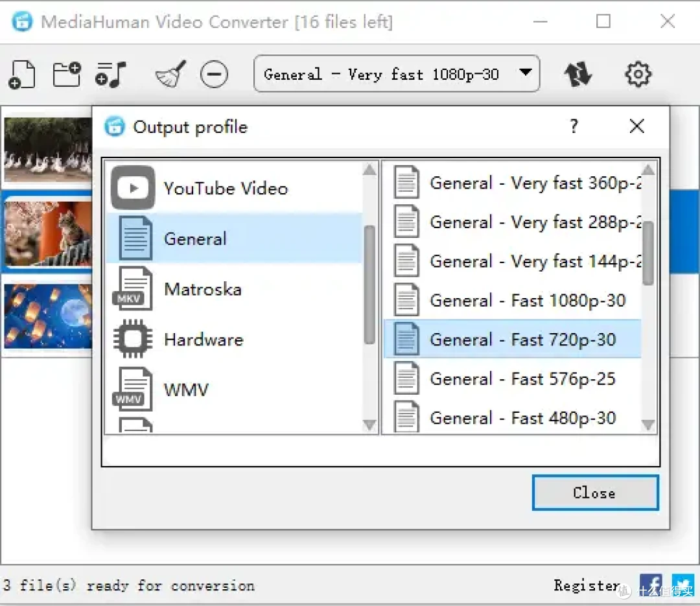Choose General - Fast 576p-25 profile
700x606 pixels.
513,379
